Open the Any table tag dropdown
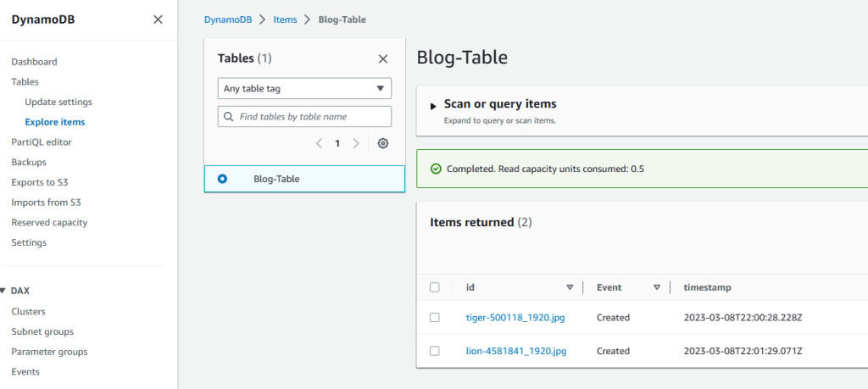868x389 pixels. tap(304, 88)
